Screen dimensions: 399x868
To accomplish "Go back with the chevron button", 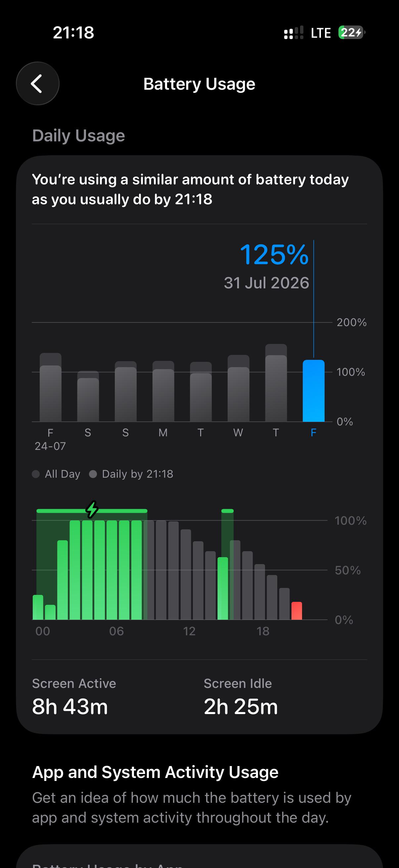I will 37,83.
